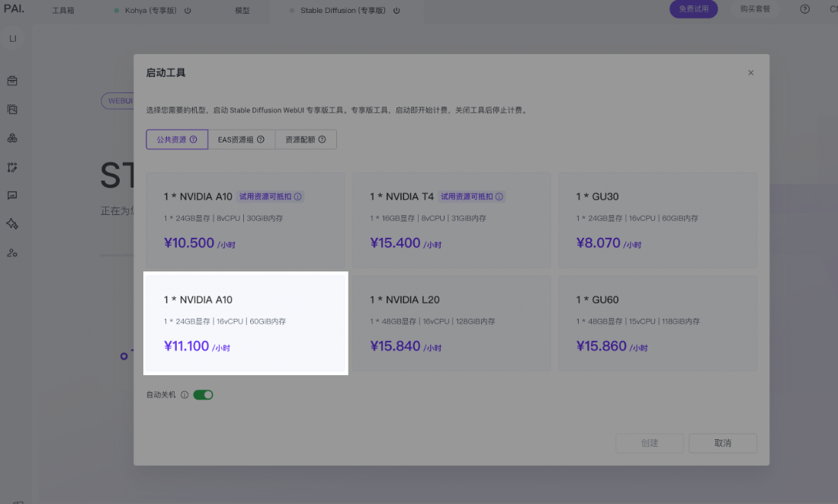This screenshot has width=838, height=504.
Task: Click help icon on 公共资源 tab
Action: [194, 140]
